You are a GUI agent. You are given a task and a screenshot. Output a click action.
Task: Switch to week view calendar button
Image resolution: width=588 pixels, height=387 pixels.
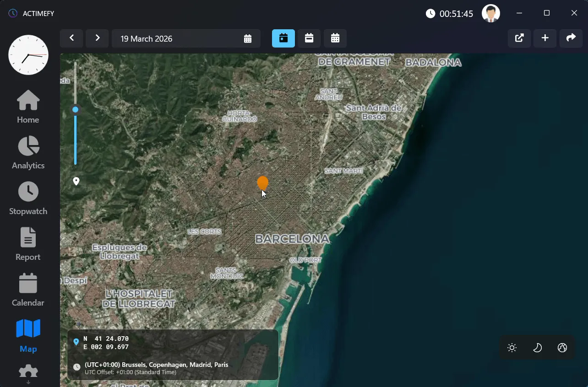pyautogui.click(x=309, y=38)
